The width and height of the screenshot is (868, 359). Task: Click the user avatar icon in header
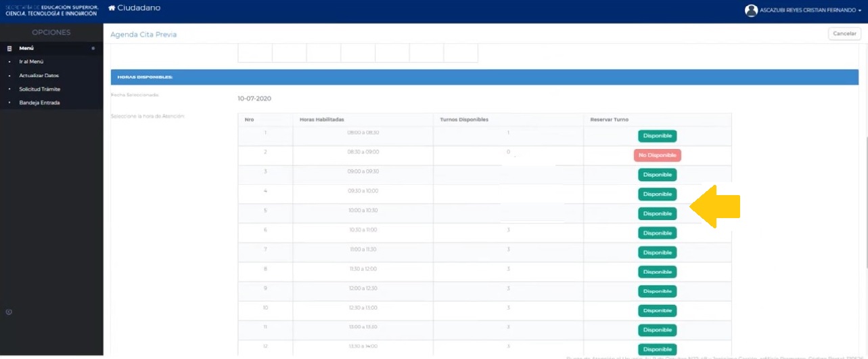pyautogui.click(x=751, y=10)
